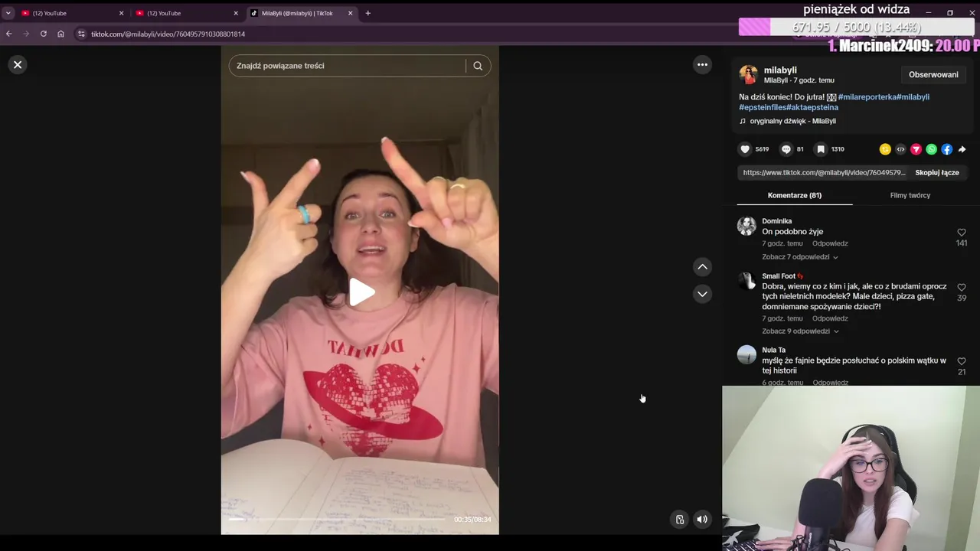Open Nula Ta's avatar
Viewport: 980px width, 551px height.
(746, 355)
